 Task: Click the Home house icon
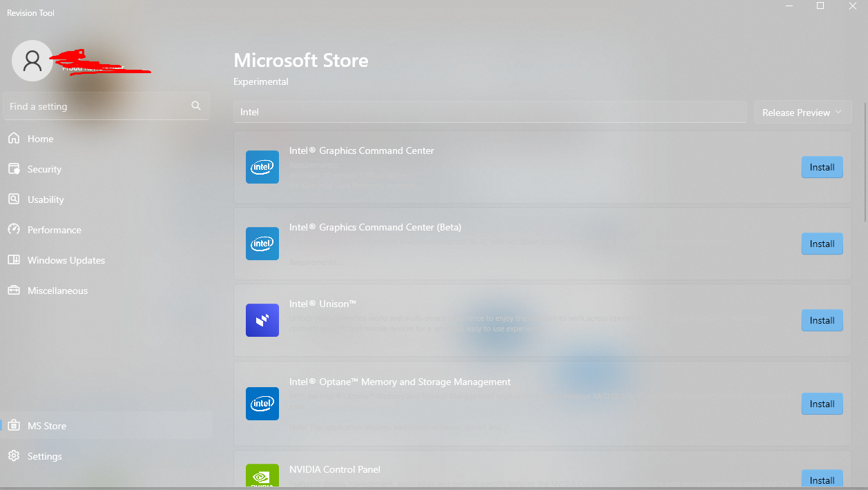pos(14,138)
